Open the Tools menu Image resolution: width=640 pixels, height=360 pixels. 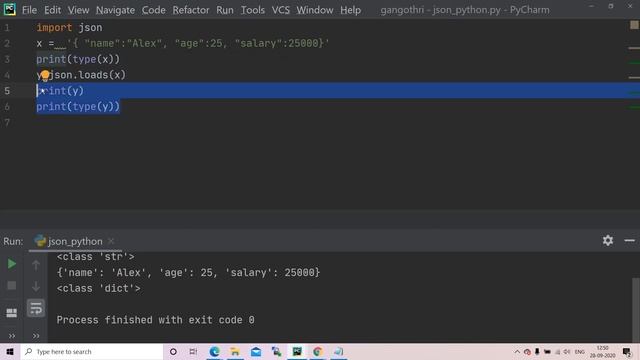[253, 10]
